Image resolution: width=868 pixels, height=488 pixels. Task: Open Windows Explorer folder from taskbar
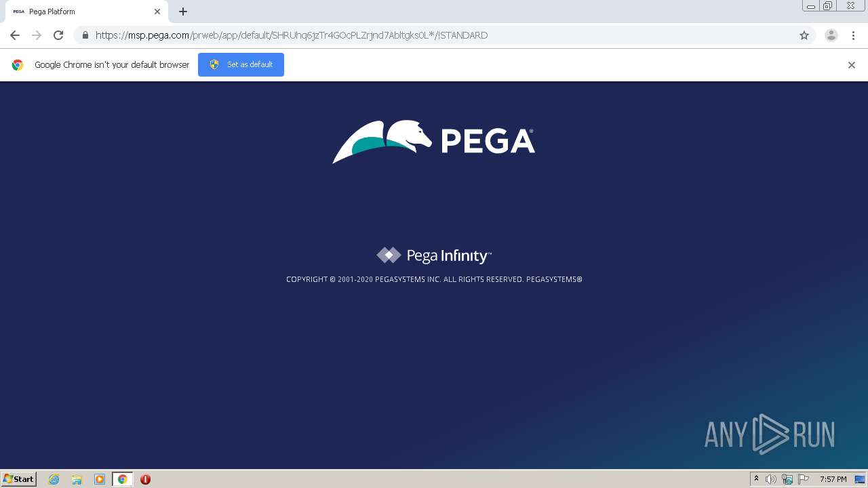pyautogui.click(x=77, y=479)
